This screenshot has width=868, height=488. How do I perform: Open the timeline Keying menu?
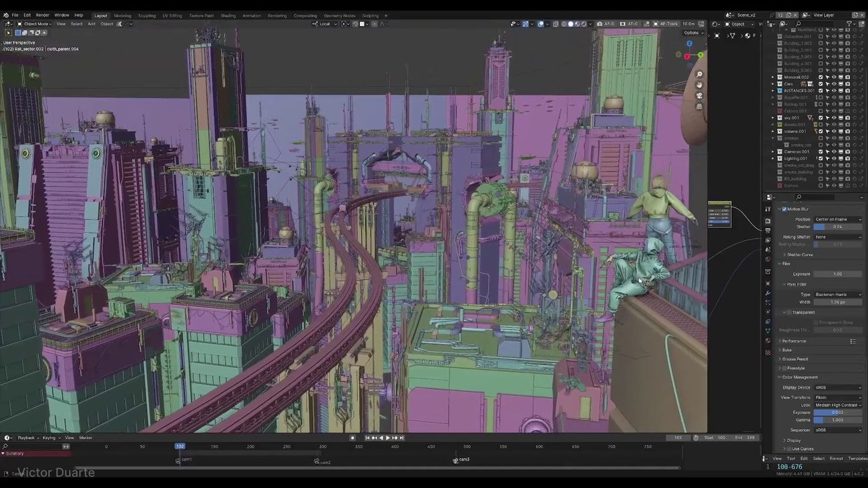[x=51, y=438]
